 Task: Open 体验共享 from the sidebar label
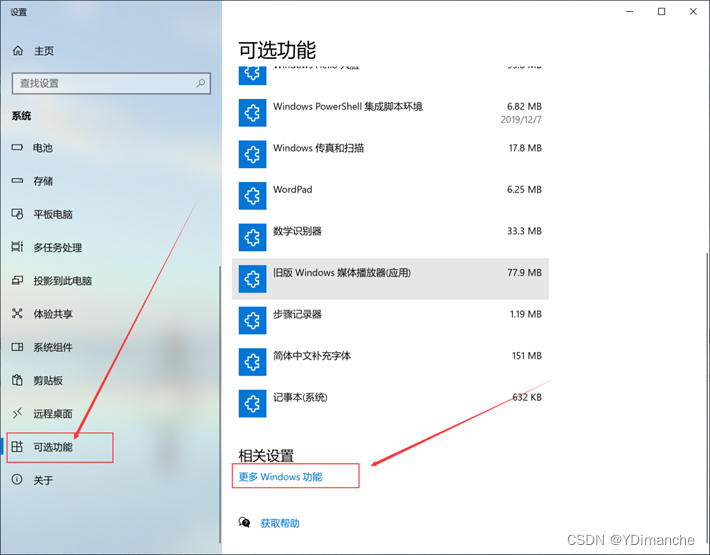[53, 314]
